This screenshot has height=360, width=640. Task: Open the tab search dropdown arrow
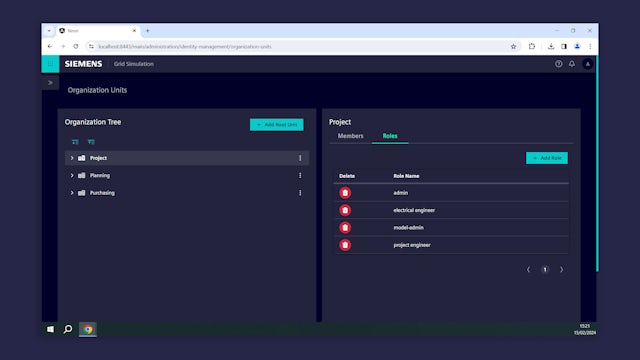[x=49, y=31]
